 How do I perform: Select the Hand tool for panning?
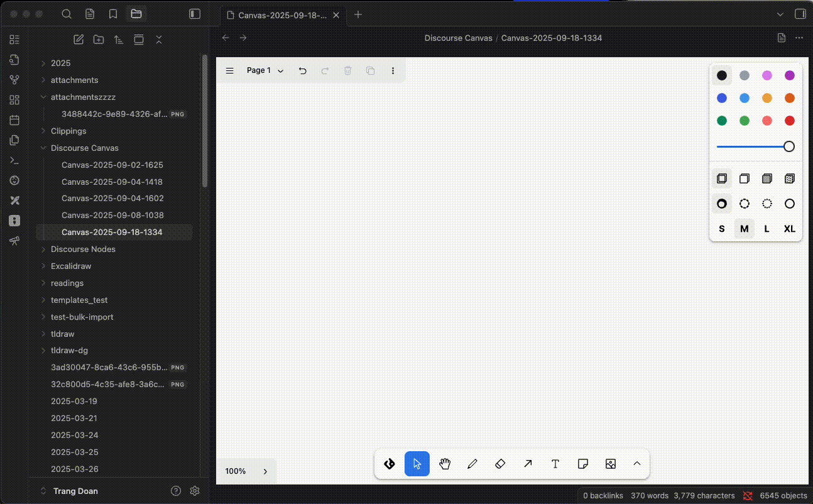pyautogui.click(x=445, y=464)
